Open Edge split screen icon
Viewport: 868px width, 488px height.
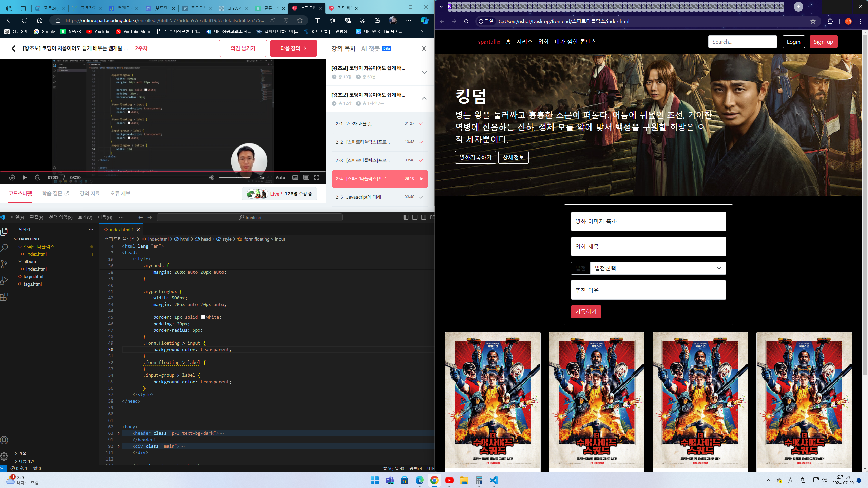(317, 20)
